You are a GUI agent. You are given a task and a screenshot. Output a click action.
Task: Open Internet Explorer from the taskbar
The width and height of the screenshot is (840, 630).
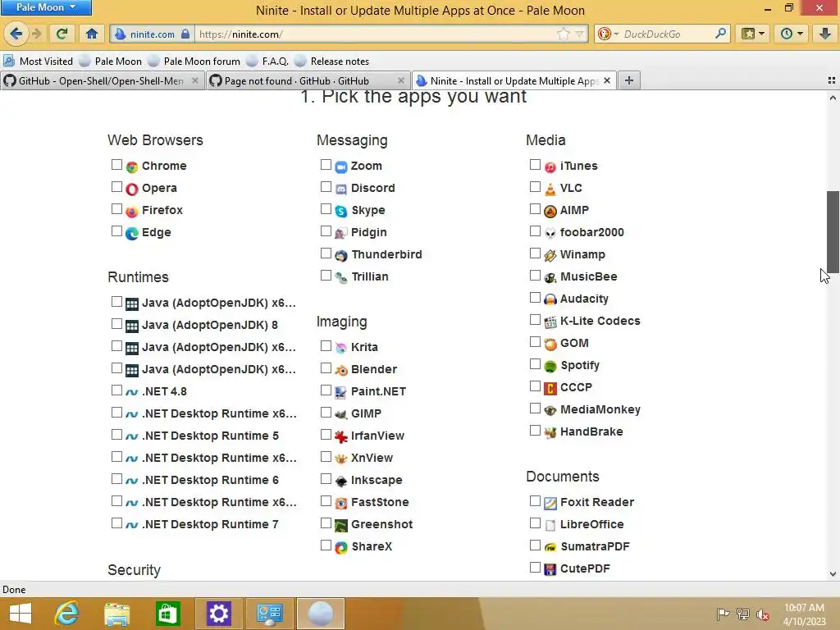tap(67, 614)
